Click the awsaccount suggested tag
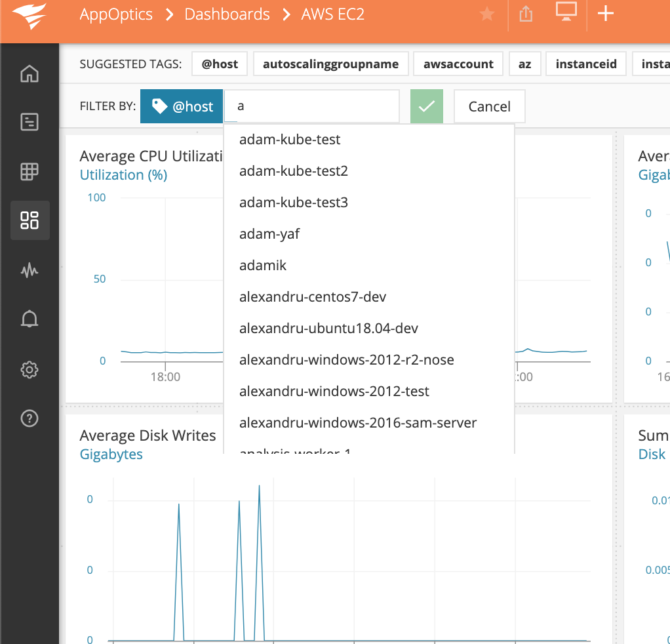Screen dimensions: 670x644 tap(458, 64)
